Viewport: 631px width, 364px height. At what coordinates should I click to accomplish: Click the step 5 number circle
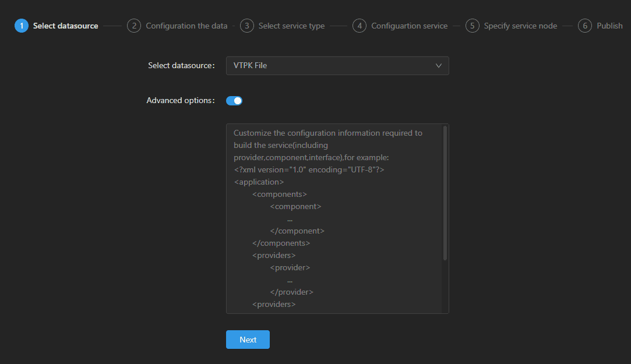473,26
